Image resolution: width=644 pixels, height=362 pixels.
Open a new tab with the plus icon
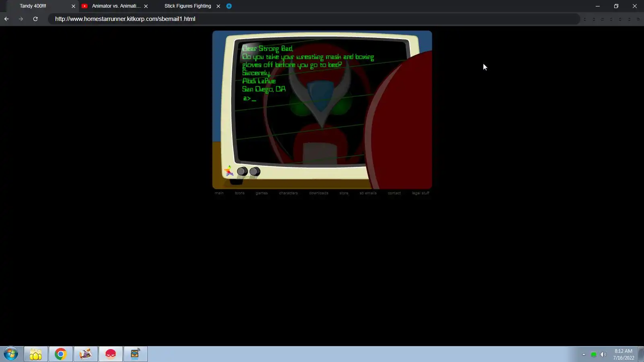coord(229,6)
